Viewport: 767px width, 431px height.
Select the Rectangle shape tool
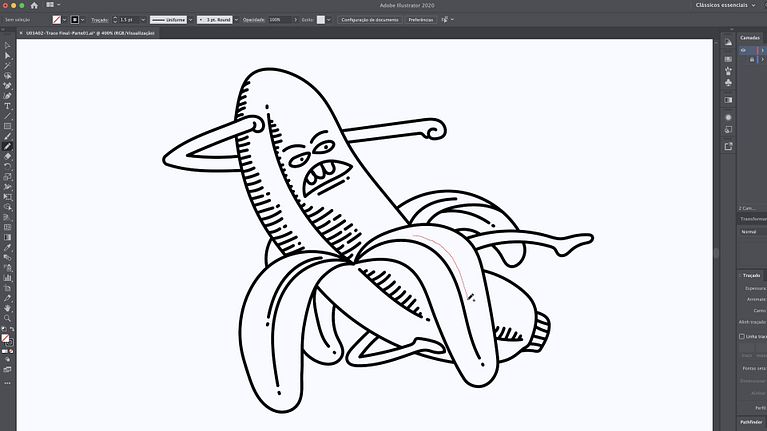click(7, 126)
